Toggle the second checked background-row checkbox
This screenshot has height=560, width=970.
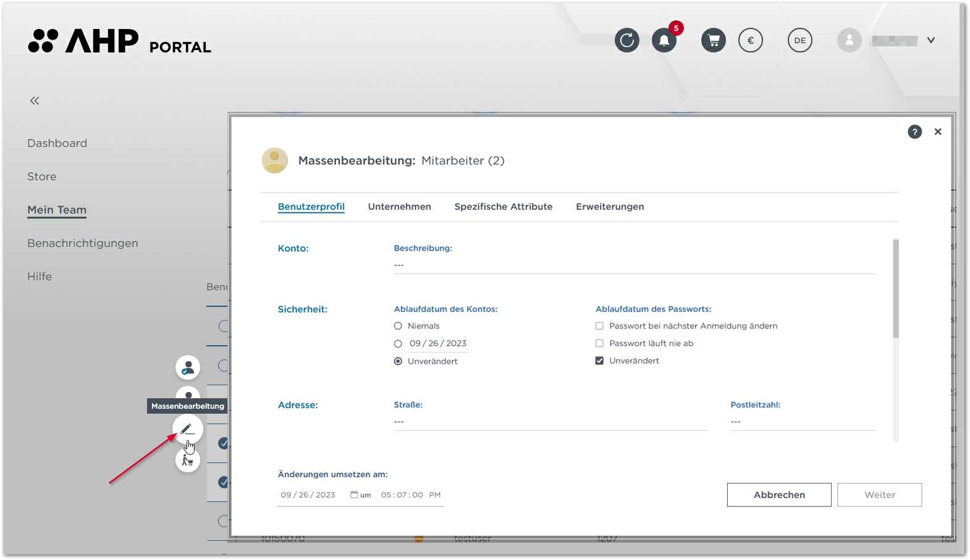[x=223, y=482]
